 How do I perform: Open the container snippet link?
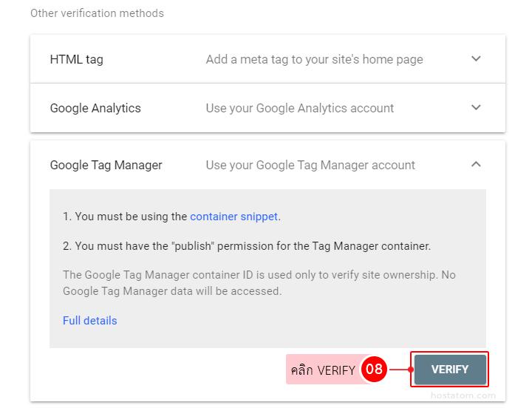pyautogui.click(x=233, y=217)
